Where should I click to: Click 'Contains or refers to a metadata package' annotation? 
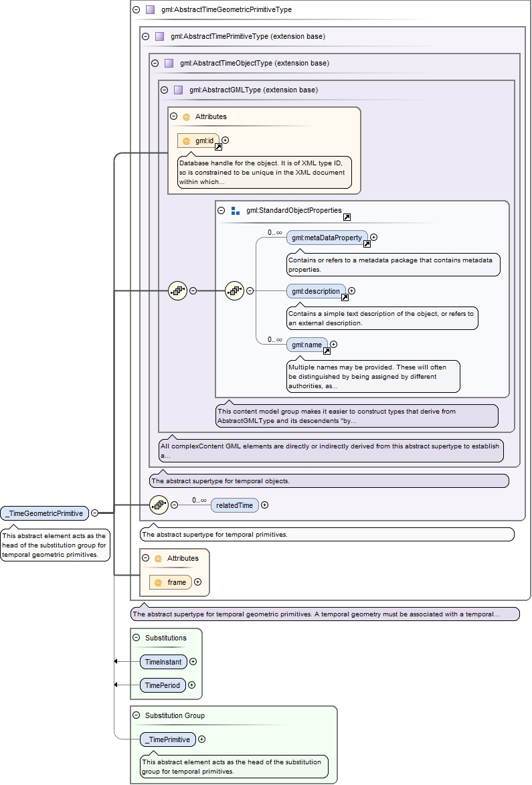[393, 264]
